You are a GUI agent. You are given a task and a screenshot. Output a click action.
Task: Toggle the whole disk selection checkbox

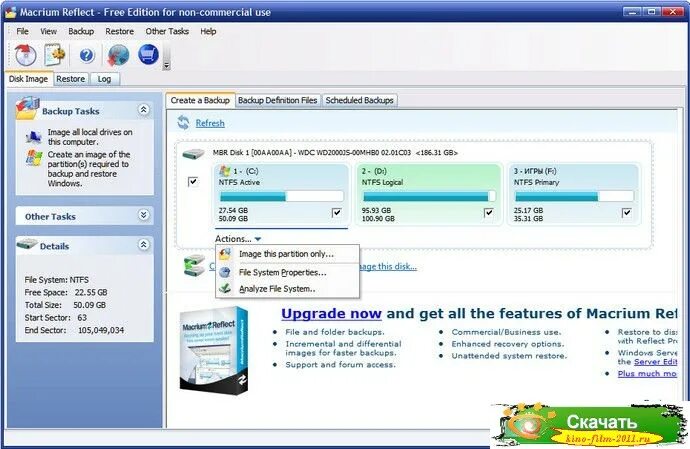[x=193, y=181]
